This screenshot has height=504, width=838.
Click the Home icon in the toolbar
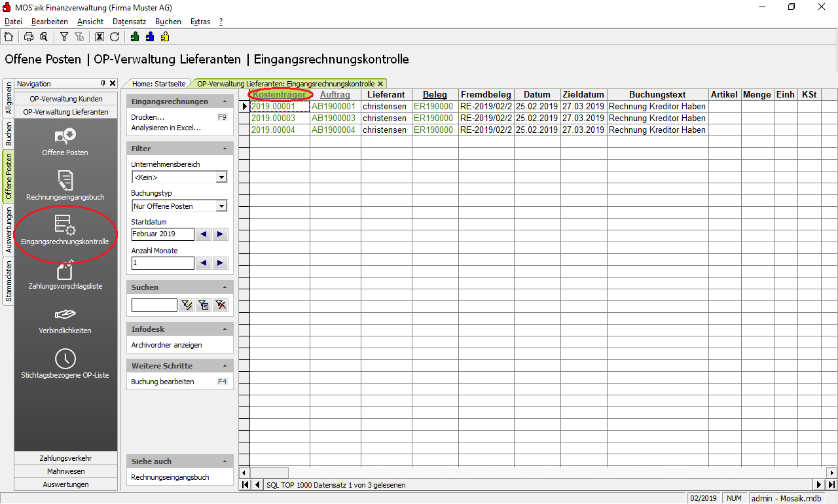[x=9, y=37]
